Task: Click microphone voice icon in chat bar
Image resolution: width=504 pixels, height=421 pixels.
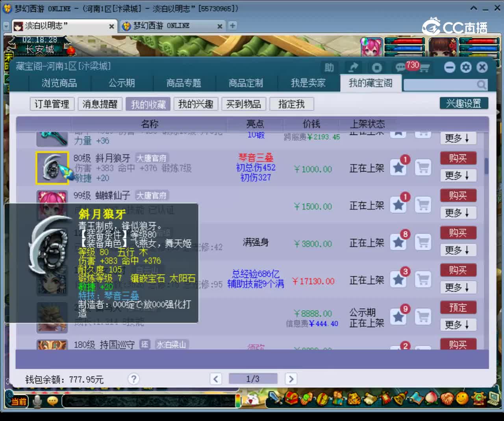Action: click(x=38, y=401)
